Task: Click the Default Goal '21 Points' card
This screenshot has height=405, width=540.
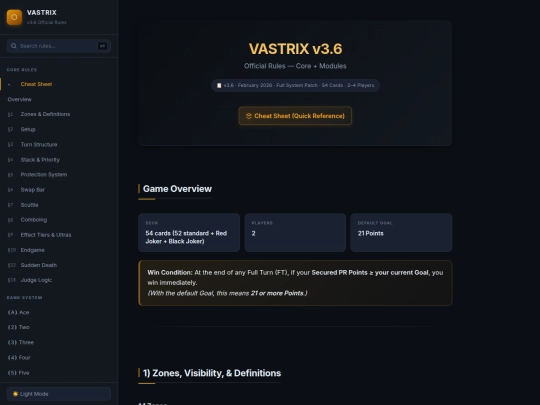Action: click(x=401, y=232)
